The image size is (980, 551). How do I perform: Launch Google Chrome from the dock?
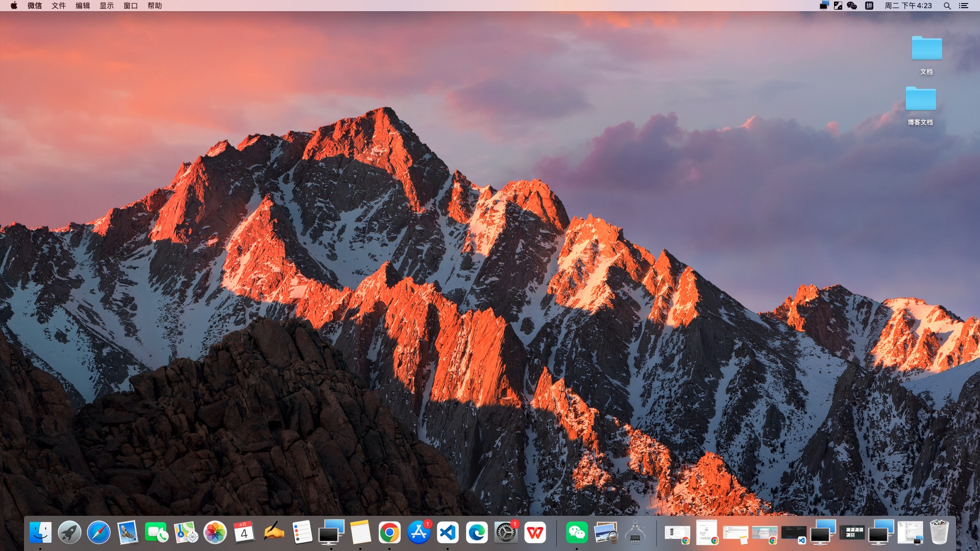pos(389,533)
